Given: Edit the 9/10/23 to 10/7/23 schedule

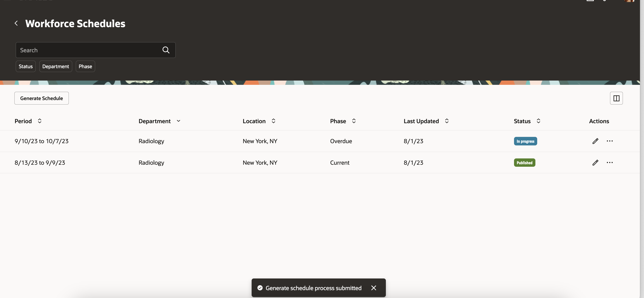Looking at the screenshot, I should [595, 141].
